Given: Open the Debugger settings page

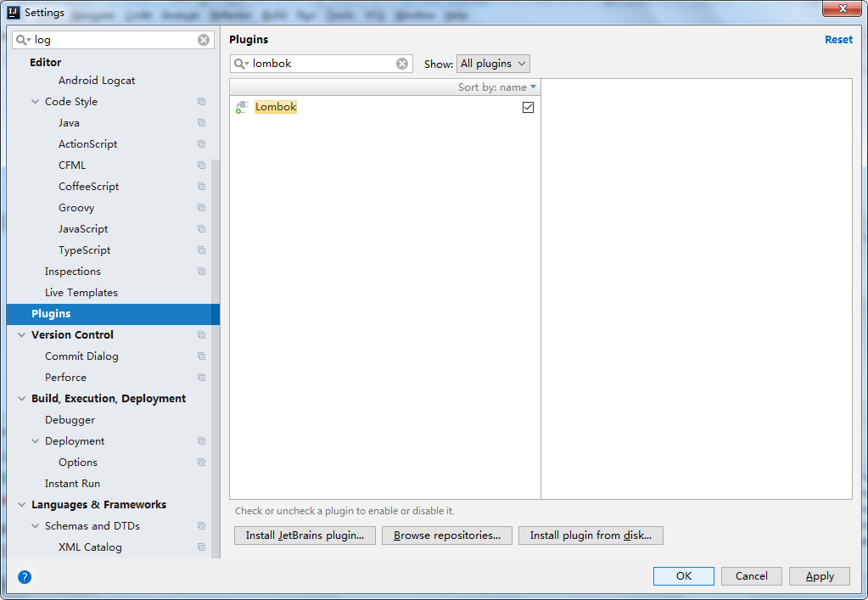Looking at the screenshot, I should click(x=70, y=420).
